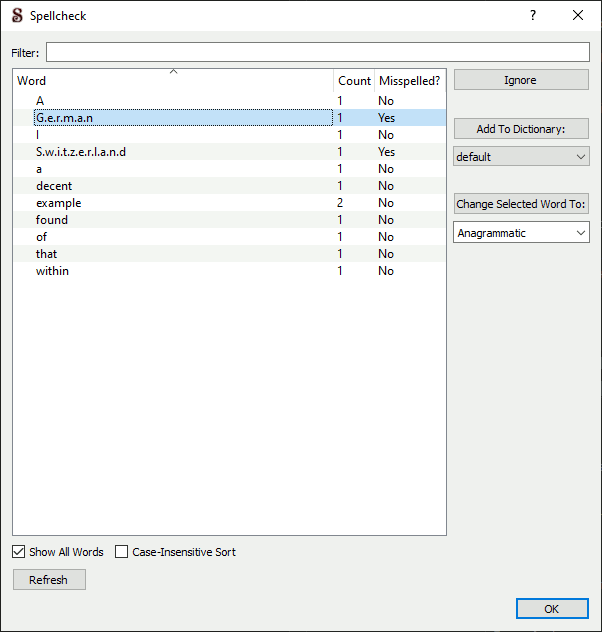
Task: Click the Sigil app icon in title bar
Action: (17, 16)
